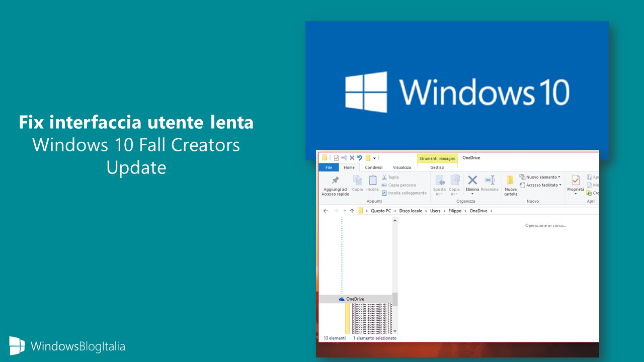Switch to the Visualizza tab
This screenshot has height=362, width=644.
[402, 167]
